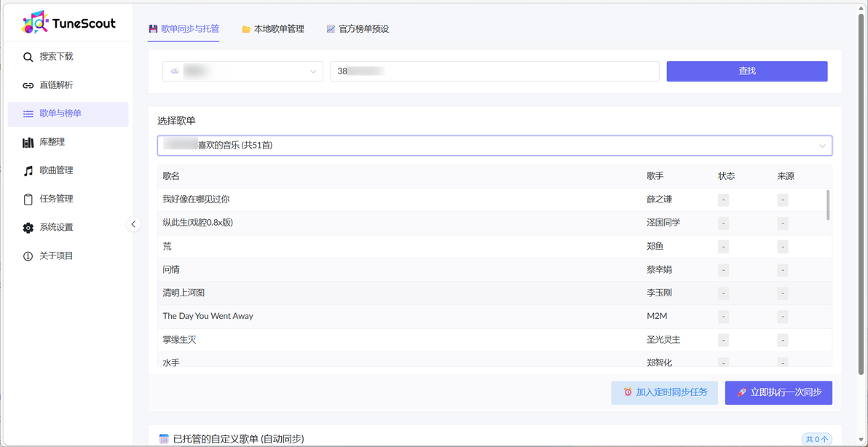Select song row 掌缘生灭

[x=494, y=340]
